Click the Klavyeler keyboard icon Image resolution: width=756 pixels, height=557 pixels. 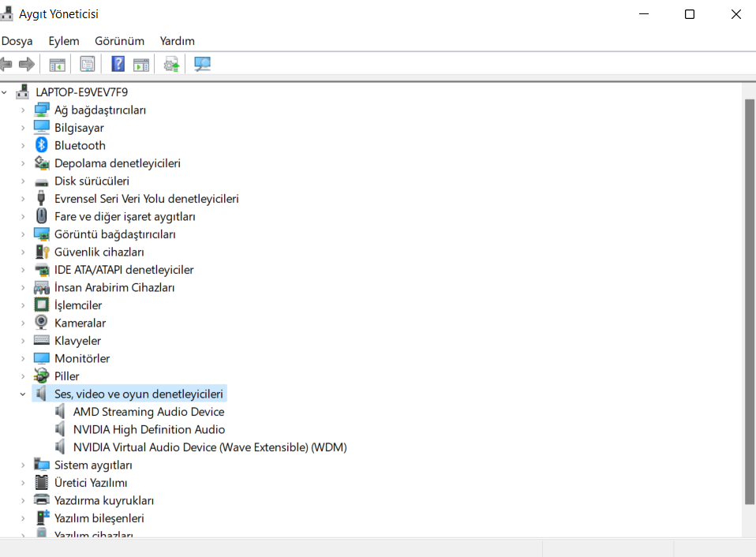point(42,340)
